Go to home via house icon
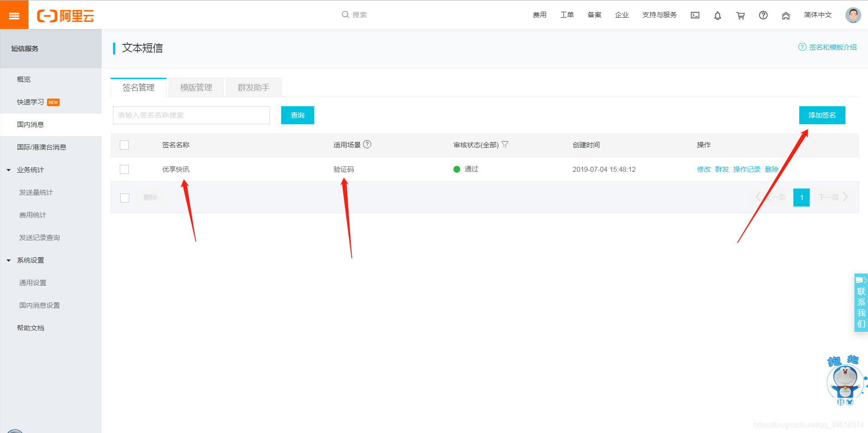The image size is (868, 433). click(786, 15)
